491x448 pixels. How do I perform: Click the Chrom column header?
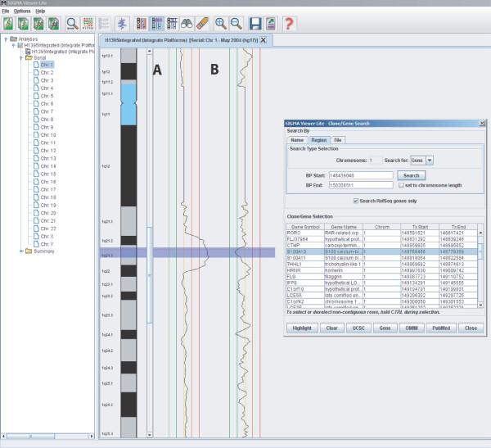(x=381, y=227)
